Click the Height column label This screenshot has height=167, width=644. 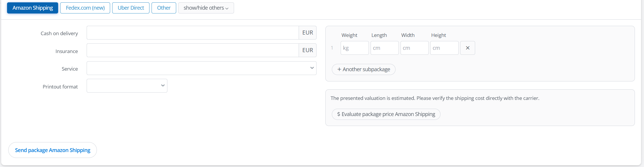point(438,35)
